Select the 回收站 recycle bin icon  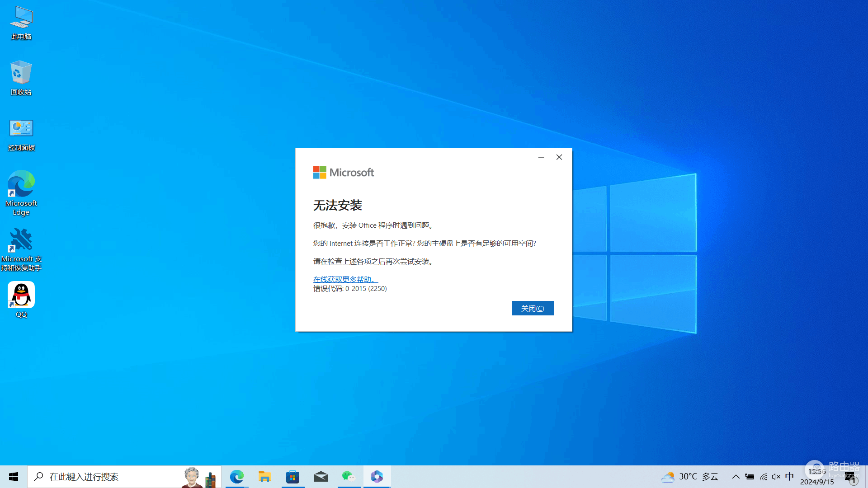(21, 78)
